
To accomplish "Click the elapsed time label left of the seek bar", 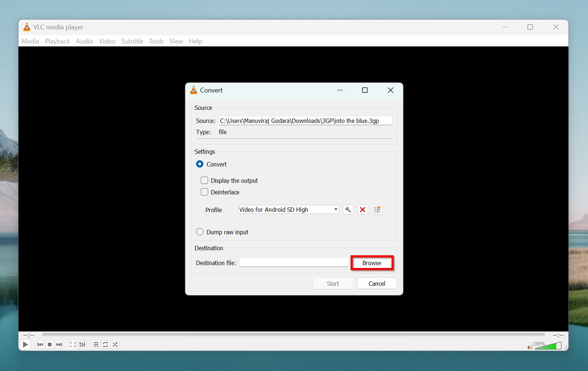I will point(29,335).
